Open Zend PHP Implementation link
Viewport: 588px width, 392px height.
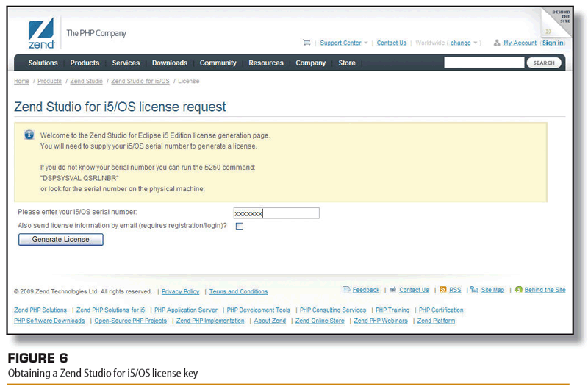pyautogui.click(x=210, y=321)
